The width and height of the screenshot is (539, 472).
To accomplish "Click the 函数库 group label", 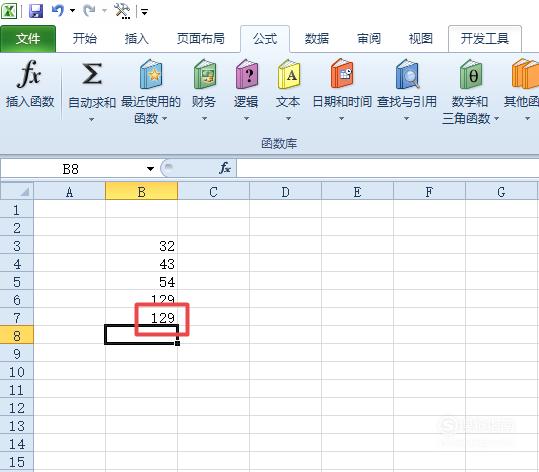I will (279, 143).
